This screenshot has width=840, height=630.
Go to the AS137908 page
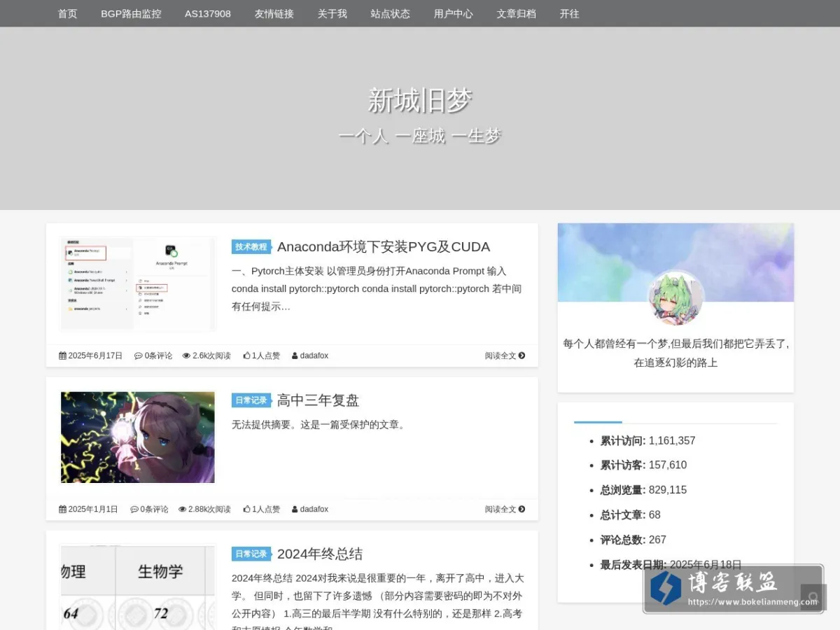click(208, 13)
